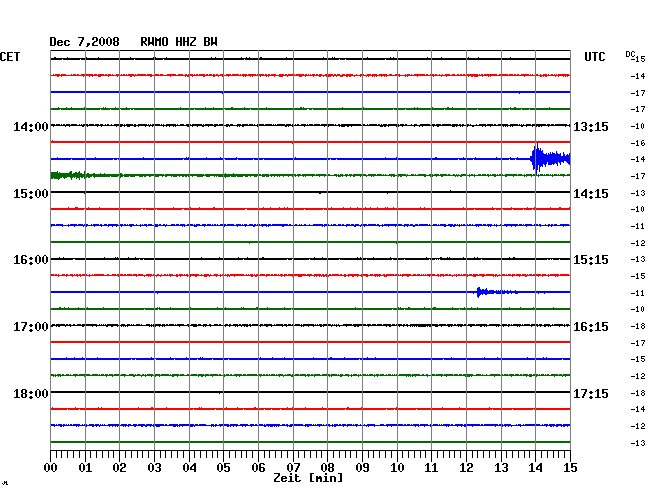Screen dimensions: 650x494
Task: Click minute tick label '14'
Action: 535,468
